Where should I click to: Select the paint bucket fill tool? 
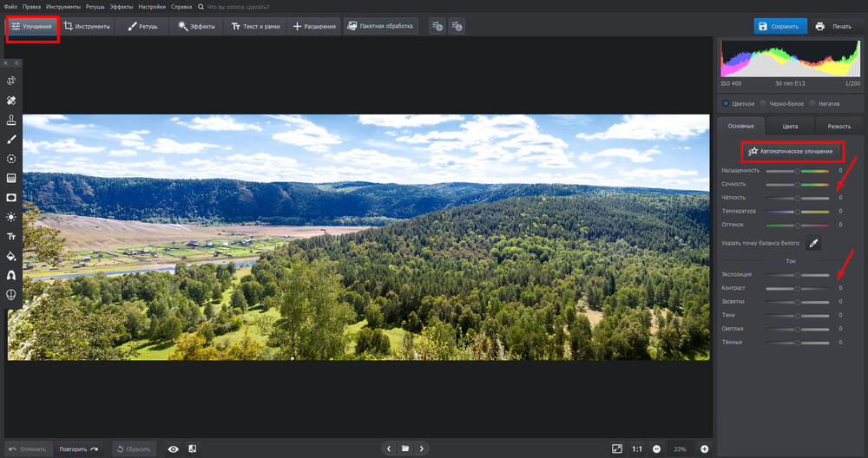pyautogui.click(x=11, y=256)
